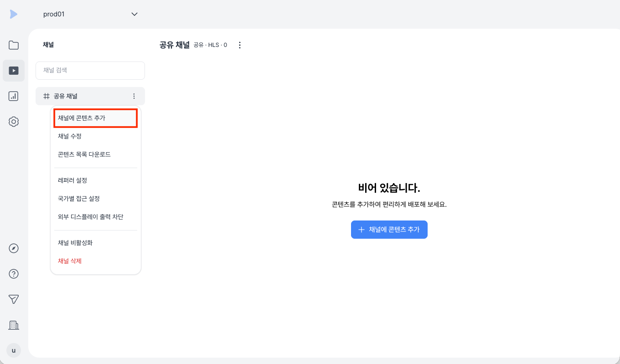The height and width of the screenshot is (364, 620).
Task: Open the building organization icon
Action: pyautogui.click(x=14, y=325)
